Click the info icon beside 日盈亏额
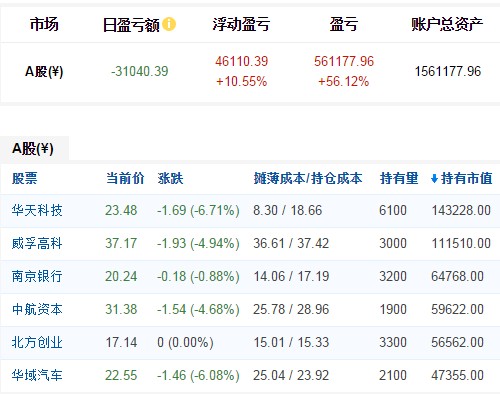 169,24
